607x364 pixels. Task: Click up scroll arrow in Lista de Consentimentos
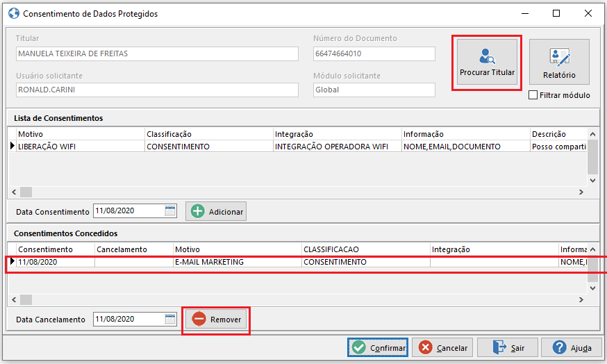(592, 134)
